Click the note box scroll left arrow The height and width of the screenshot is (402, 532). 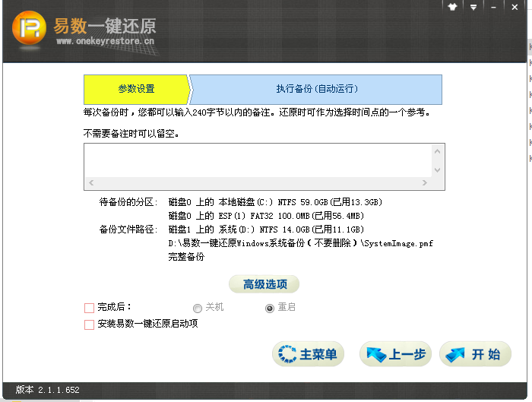[91, 183]
